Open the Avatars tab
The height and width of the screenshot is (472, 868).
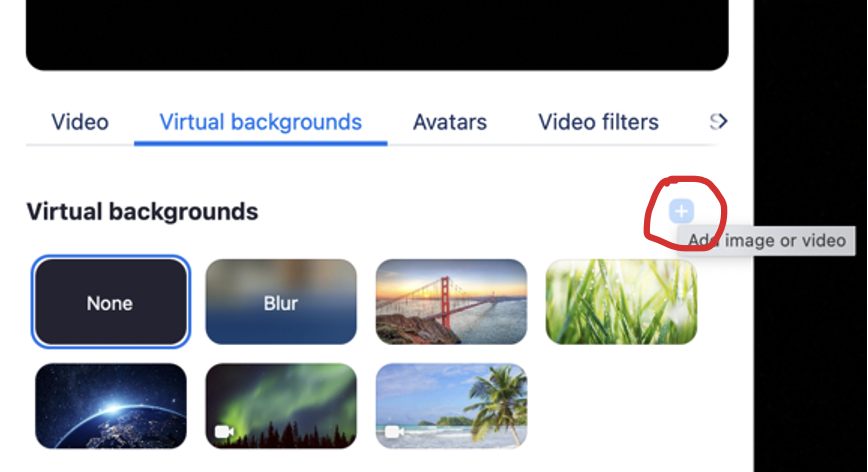[450, 123]
